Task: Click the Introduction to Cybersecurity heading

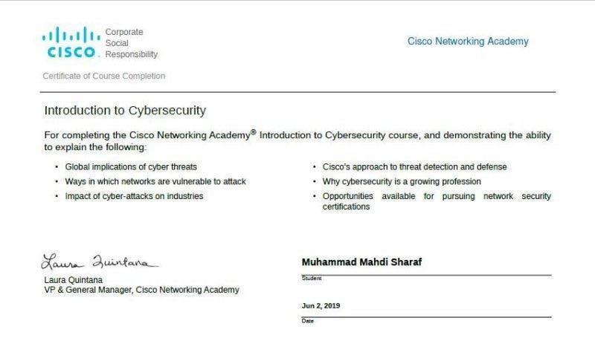Action: point(125,111)
